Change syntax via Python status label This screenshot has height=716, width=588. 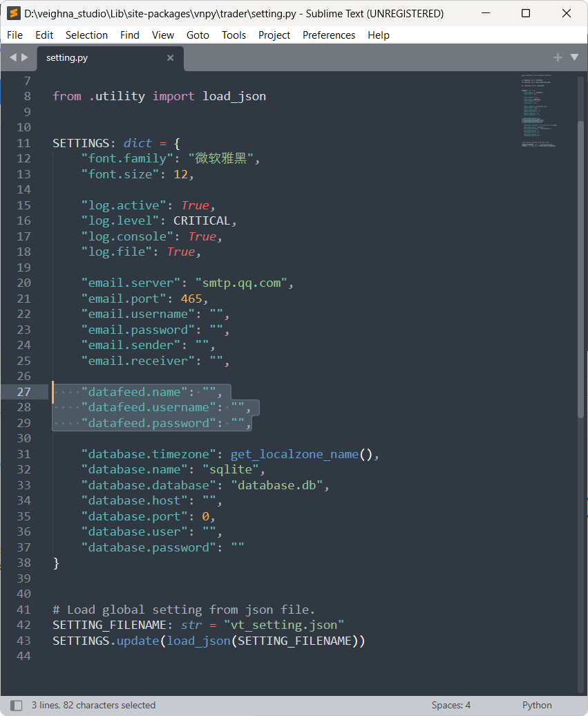tap(537, 705)
